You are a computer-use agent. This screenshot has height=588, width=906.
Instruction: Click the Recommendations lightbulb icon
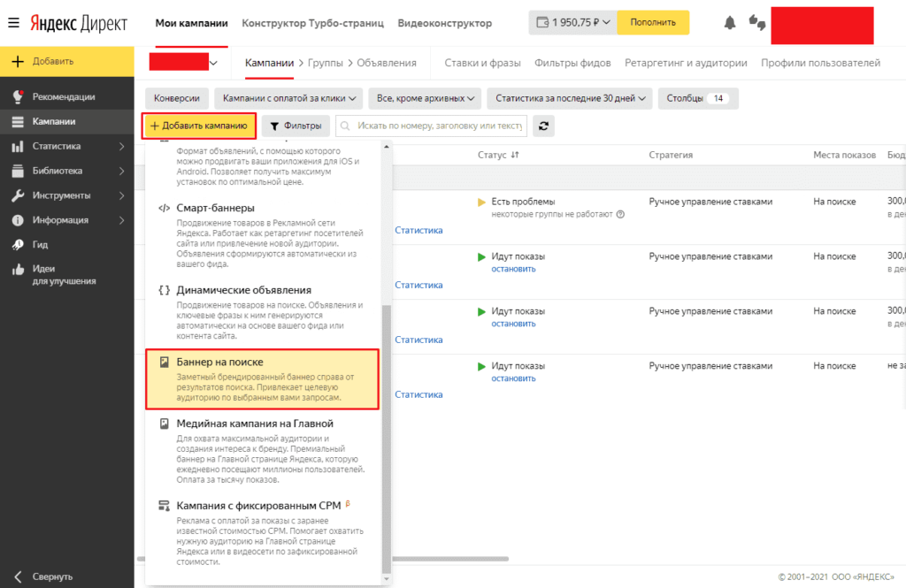click(18, 96)
